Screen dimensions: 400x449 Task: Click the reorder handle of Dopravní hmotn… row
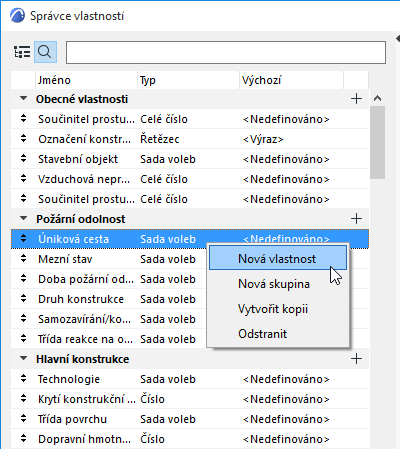tap(23, 438)
